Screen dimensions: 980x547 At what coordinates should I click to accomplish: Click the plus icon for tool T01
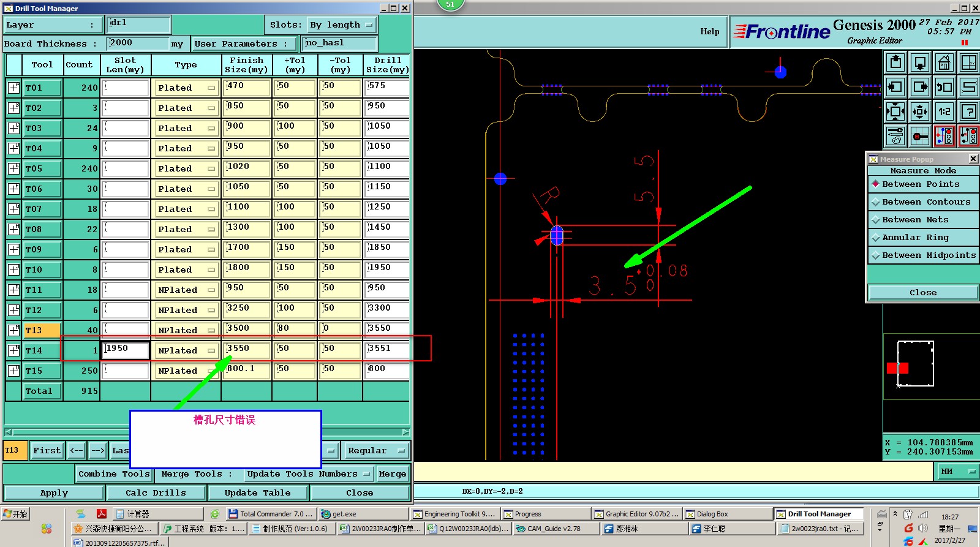[13, 88]
